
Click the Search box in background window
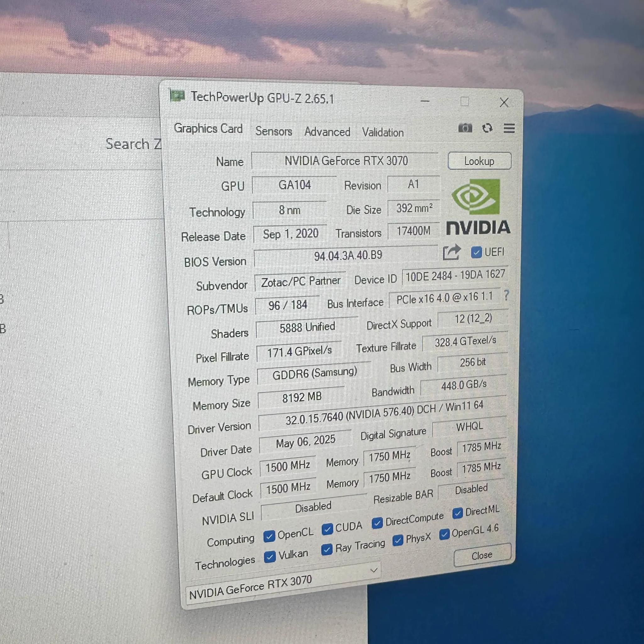click(133, 144)
